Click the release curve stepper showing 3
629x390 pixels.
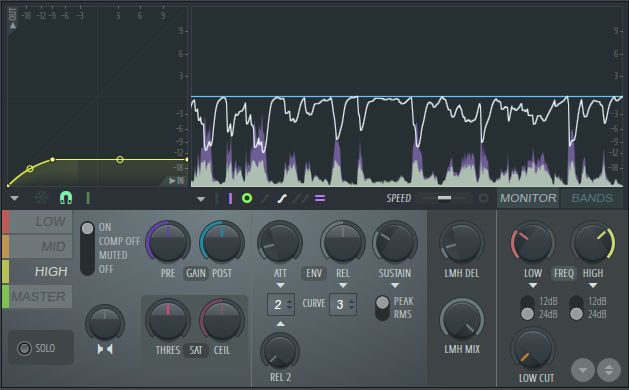tap(343, 305)
